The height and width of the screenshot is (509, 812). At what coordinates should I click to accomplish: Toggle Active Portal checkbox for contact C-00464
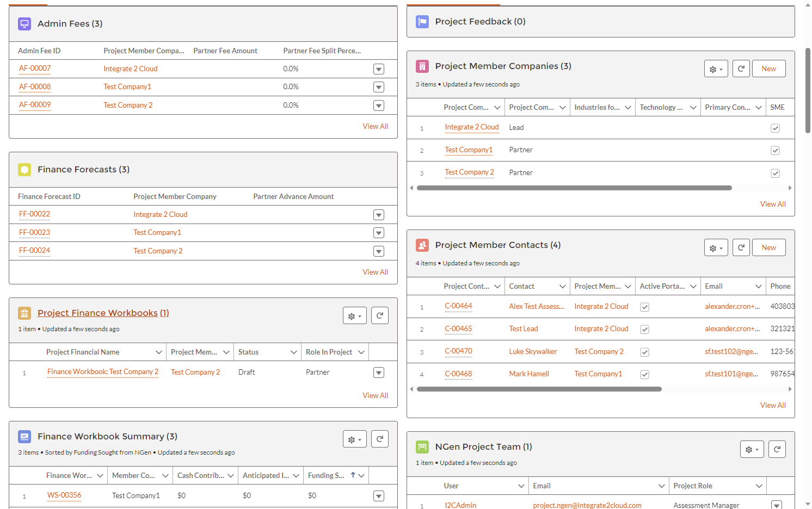(645, 307)
